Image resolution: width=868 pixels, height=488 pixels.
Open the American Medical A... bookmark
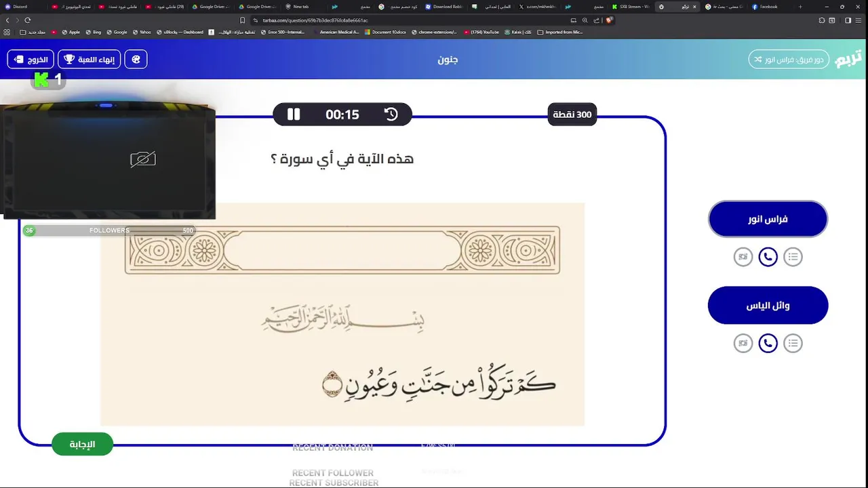[x=336, y=32]
